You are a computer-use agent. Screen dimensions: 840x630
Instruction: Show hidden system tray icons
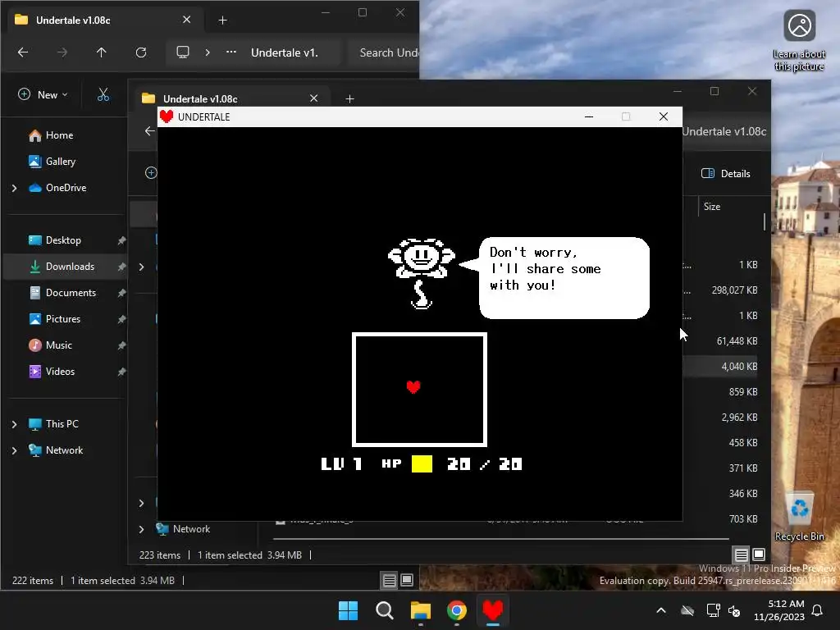[661, 610]
